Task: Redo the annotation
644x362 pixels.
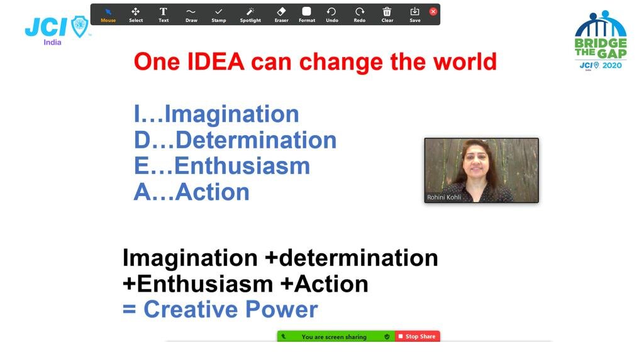Action: tap(359, 15)
